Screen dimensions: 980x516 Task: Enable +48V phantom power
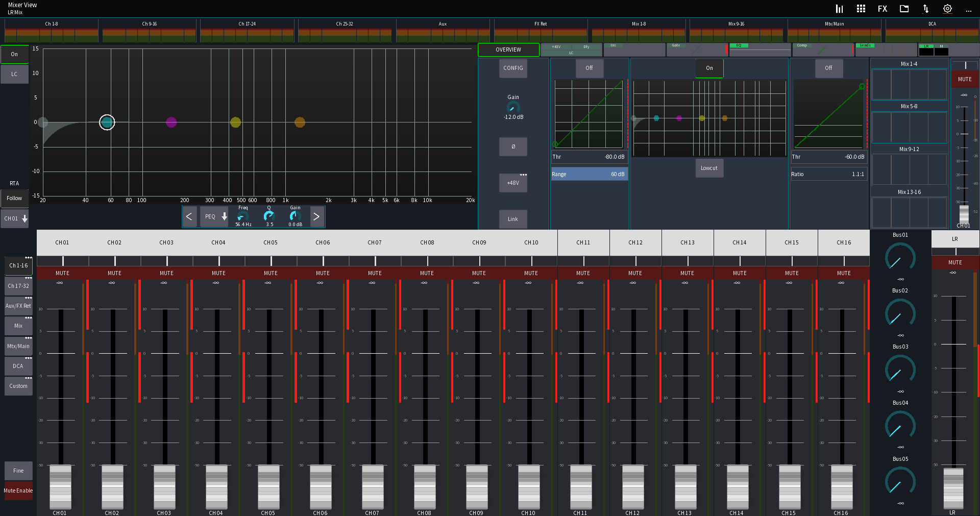513,183
